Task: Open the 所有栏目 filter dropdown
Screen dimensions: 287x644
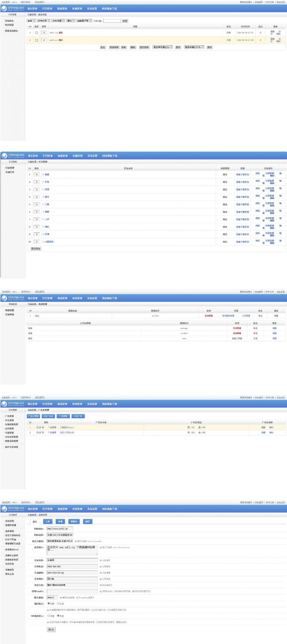Action: 43,21
